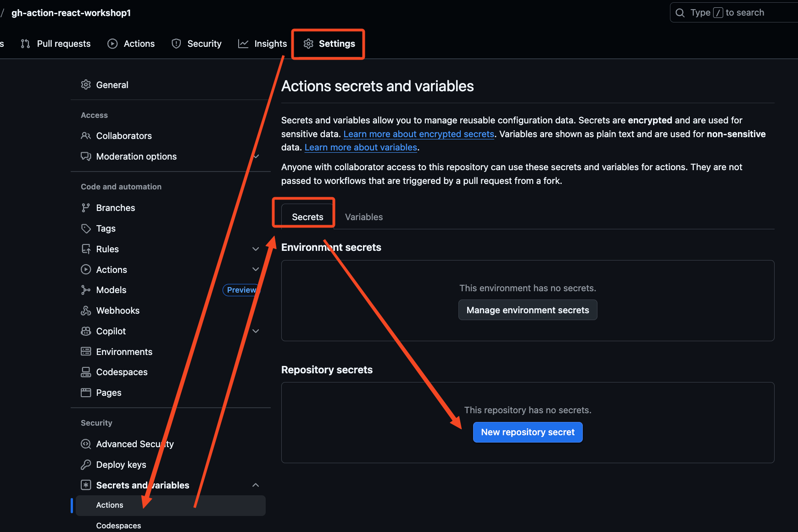
Task: Click the Copilot icon in sidebar
Action: pyautogui.click(x=86, y=331)
